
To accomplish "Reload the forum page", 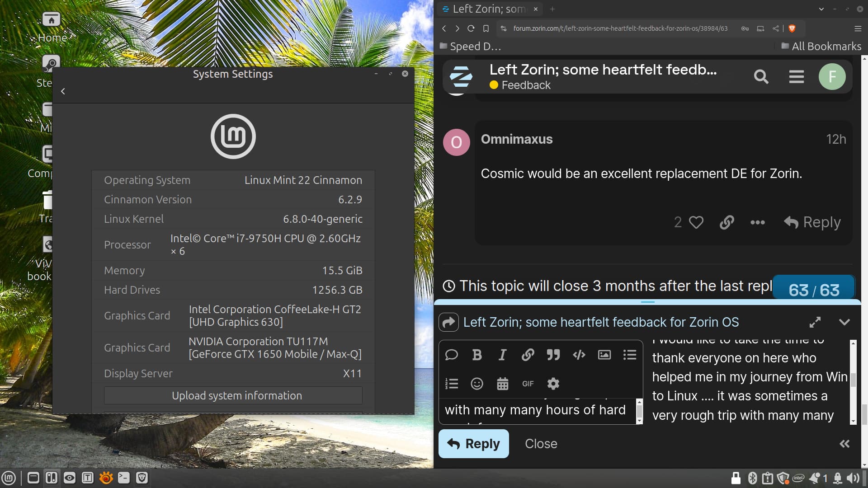I will tap(471, 28).
